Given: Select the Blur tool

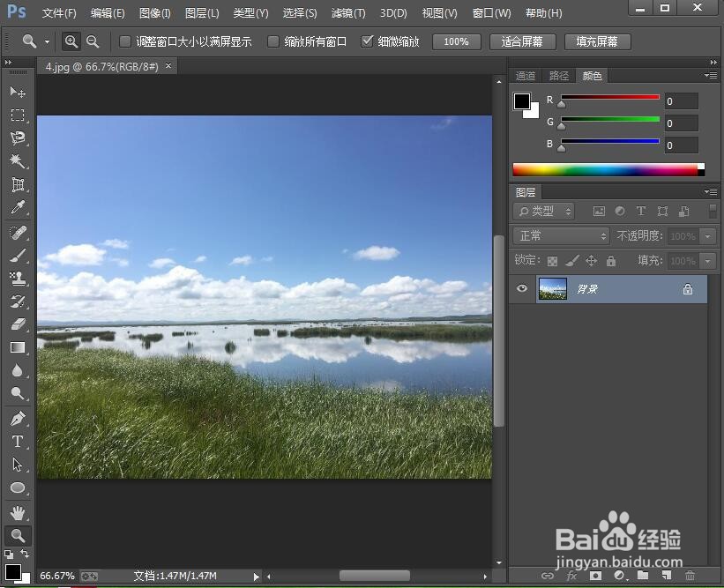Looking at the screenshot, I should tap(18, 370).
